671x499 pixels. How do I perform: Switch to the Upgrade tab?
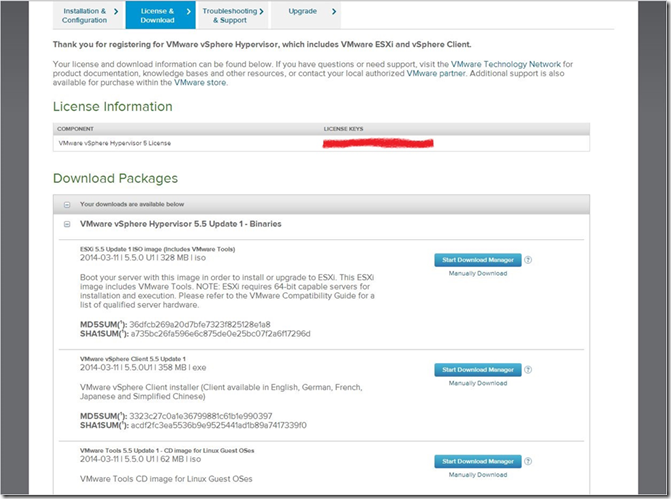point(306,15)
